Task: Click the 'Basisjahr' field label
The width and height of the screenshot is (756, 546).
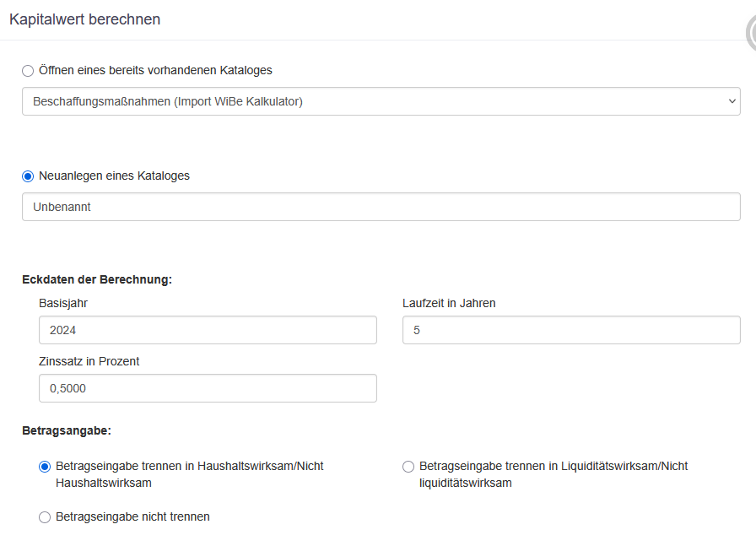Action: point(63,303)
